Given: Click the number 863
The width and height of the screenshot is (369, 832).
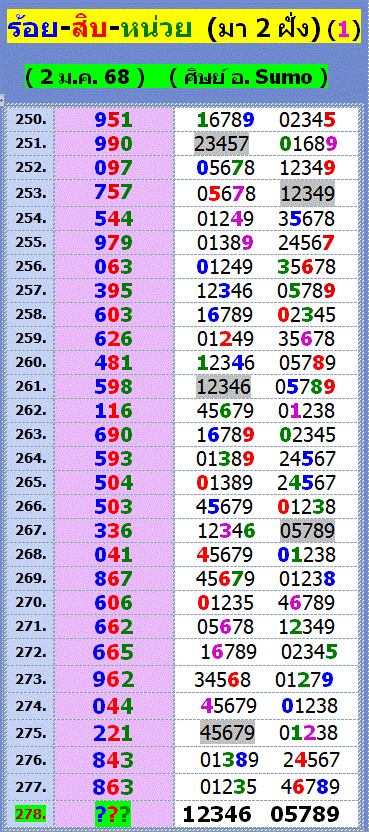Looking at the screenshot, I should (x=114, y=787).
